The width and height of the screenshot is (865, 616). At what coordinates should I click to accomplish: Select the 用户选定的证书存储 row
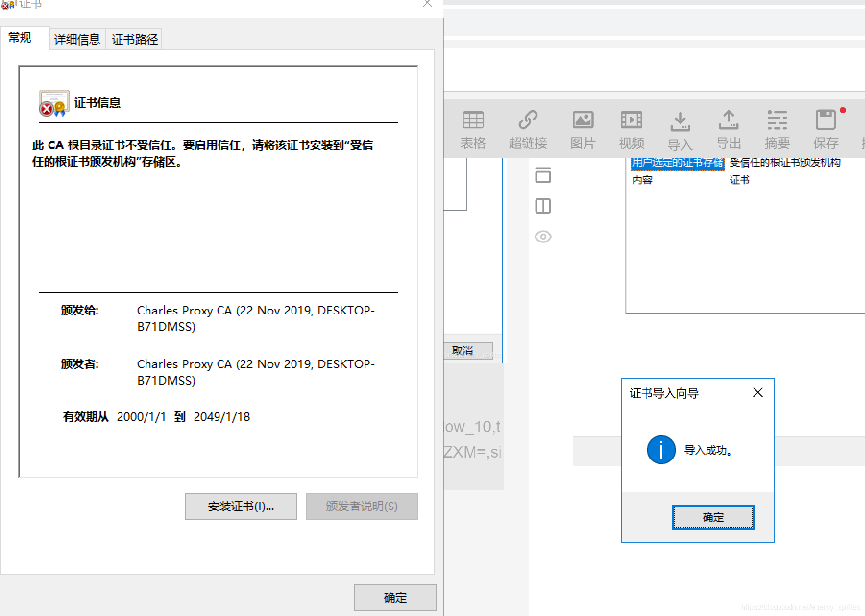[677, 163]
